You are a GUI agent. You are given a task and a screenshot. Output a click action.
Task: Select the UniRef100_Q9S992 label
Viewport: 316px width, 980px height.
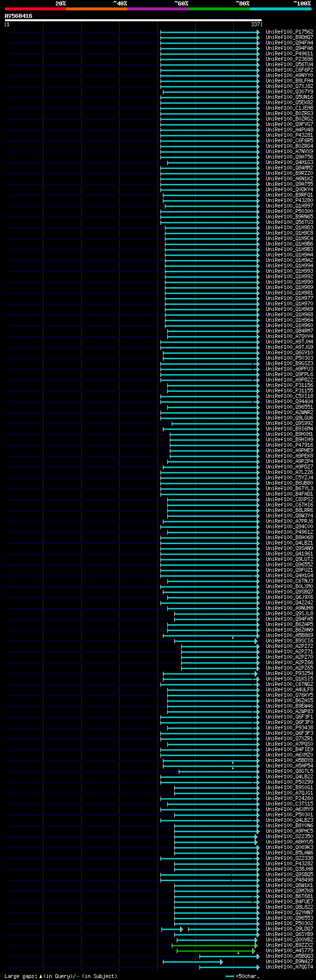(x=289, y=423)
